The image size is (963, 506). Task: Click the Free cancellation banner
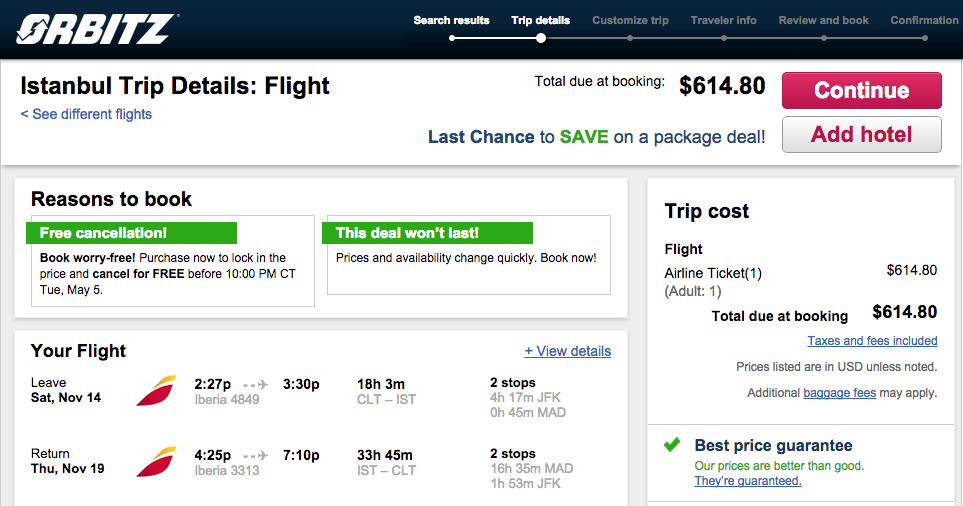coord(131,233)
